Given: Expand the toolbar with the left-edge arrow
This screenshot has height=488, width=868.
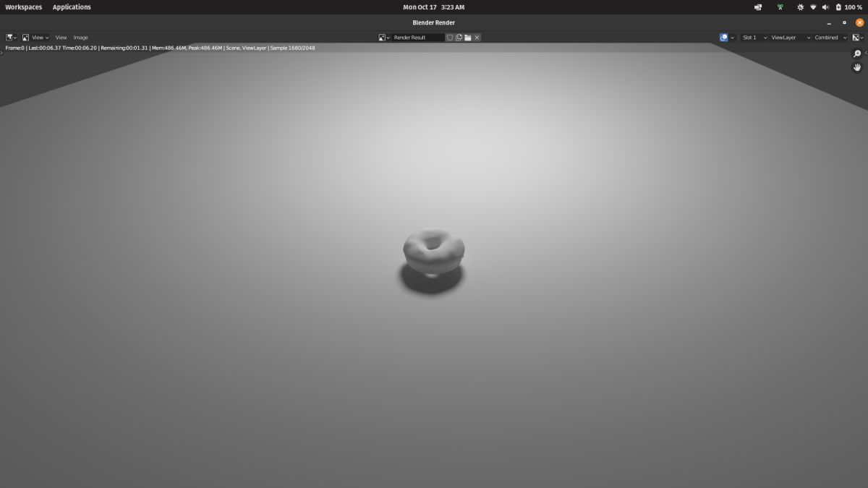Looking at the screenshot, I should click(x=1, y=53).
